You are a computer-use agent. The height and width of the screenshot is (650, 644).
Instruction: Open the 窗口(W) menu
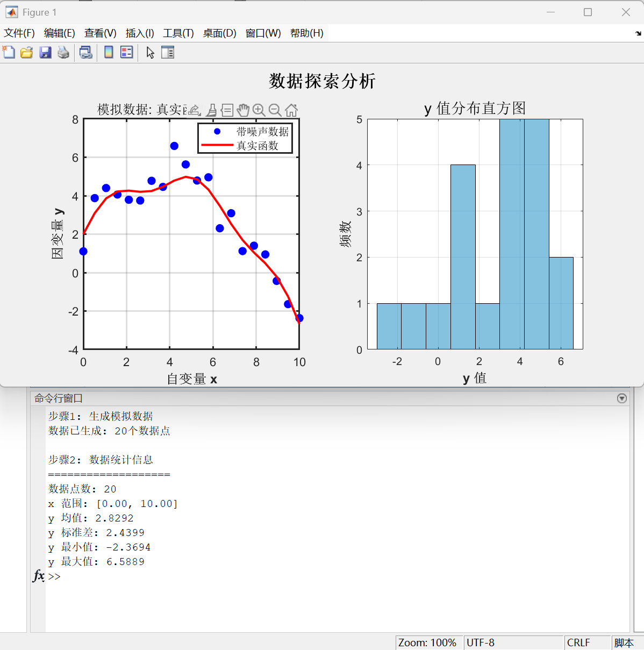(263, 33)
